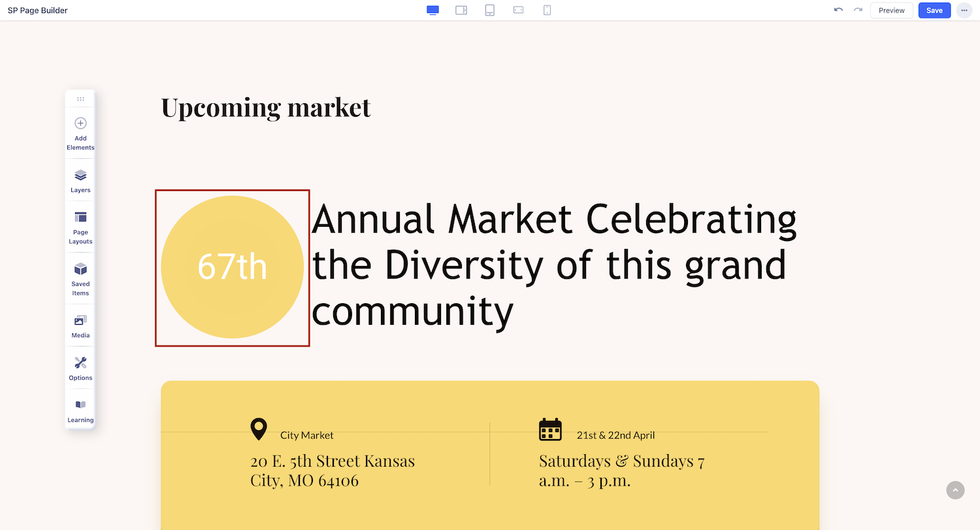Open the Media manager
The height and width of the screenshot is (530, 980).
(x=80, y=326)
